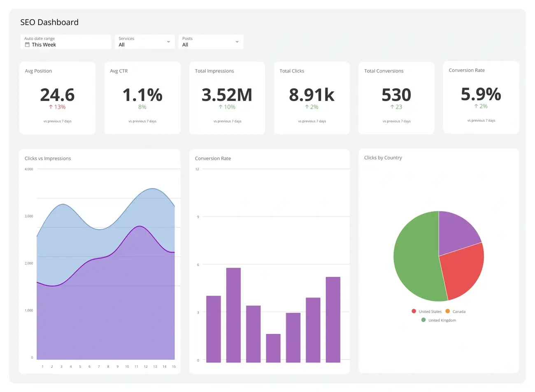This screenshot has width=535, height=392.
Task: Select the Total Conversions card
Action: tap(396, 97)
